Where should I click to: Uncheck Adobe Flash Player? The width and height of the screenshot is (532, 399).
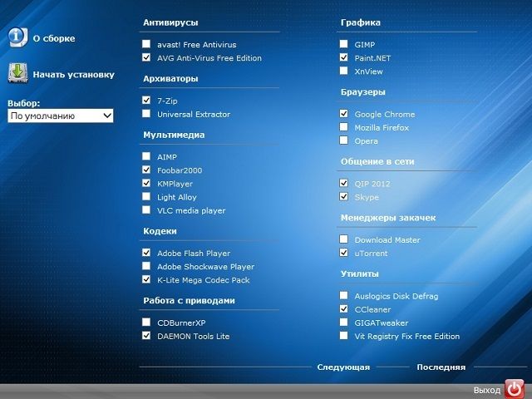[x=146, y=253]
